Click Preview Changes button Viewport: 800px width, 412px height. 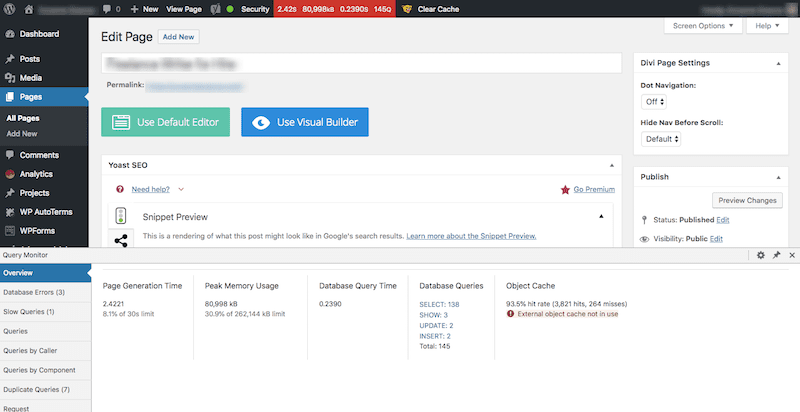(747, 200)
